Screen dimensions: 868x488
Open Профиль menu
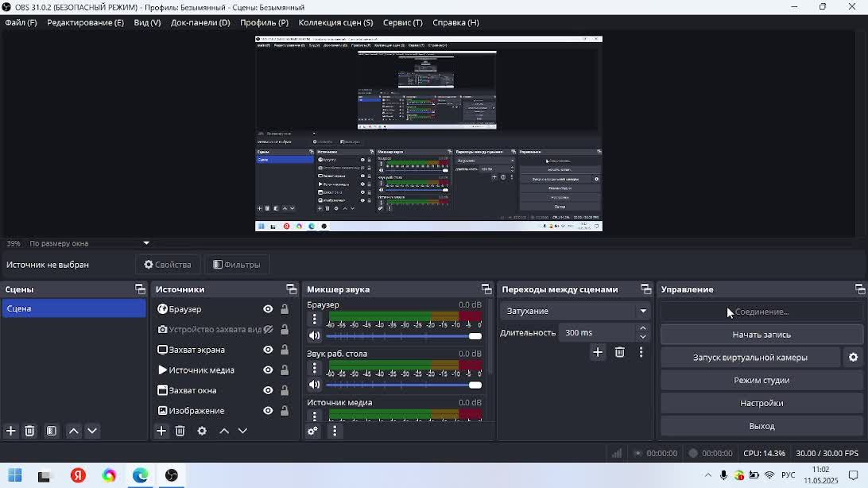tap(264, 23)
